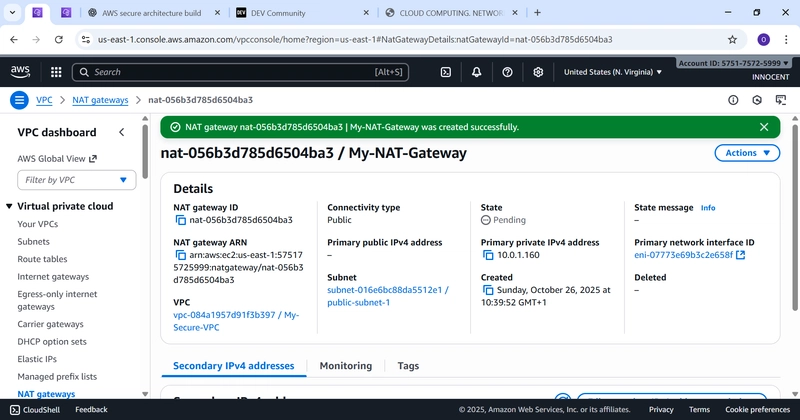The height and width of the screenshot is (420, 800).
Task: Open the notifications bell
Action: click(x=476, y=72)
